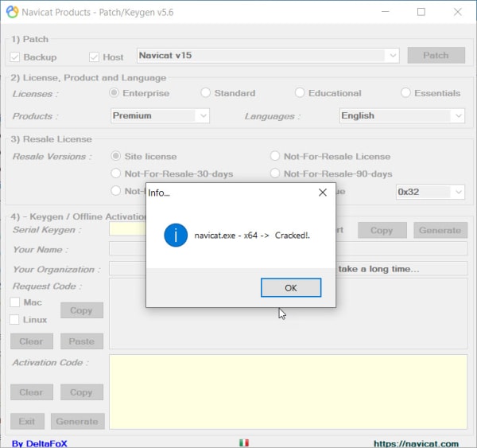The height and width of the screenshot is (448, 477).
Task: Click the Activation Code text area
Action: (288, 392)
